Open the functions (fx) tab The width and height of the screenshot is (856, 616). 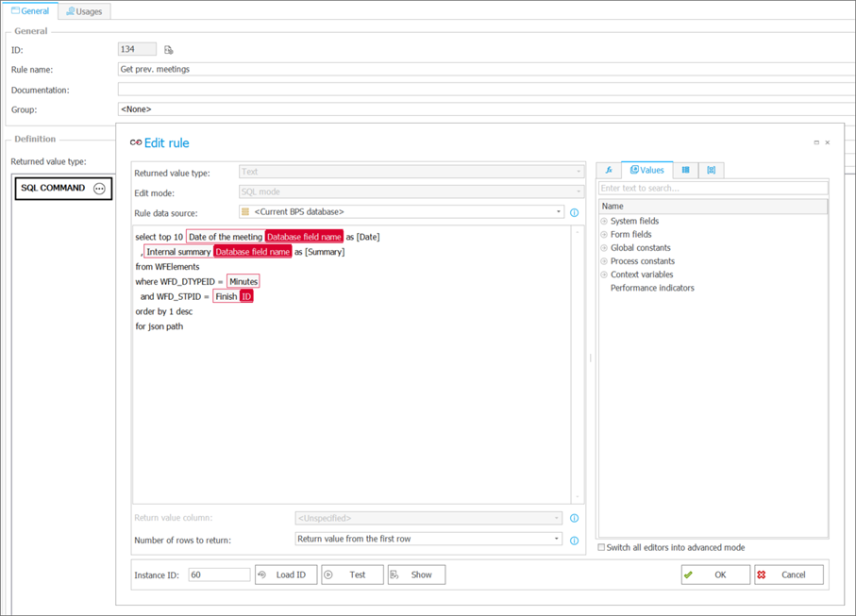pos(609,171)
